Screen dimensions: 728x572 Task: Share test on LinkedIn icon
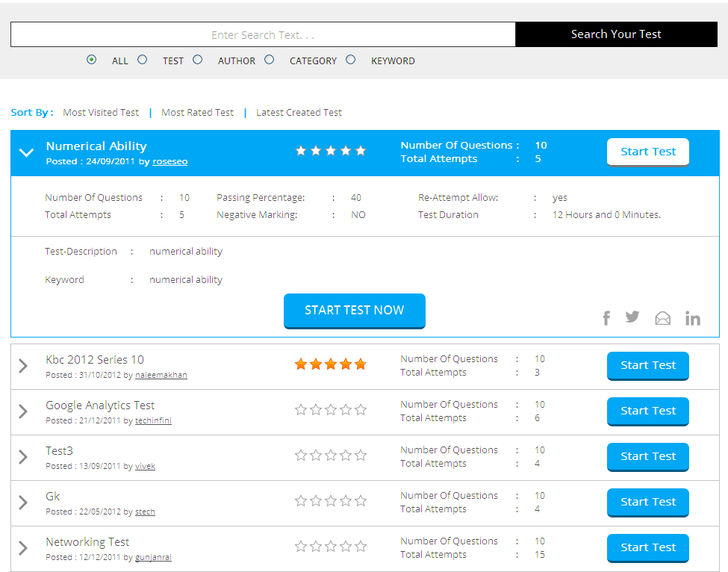pyautogui.click(x=693, y=319)
